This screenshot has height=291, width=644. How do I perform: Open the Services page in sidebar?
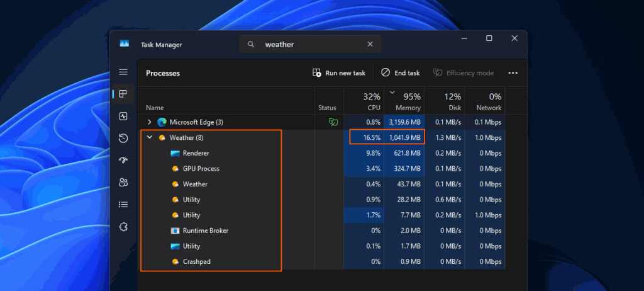point(123,227)
